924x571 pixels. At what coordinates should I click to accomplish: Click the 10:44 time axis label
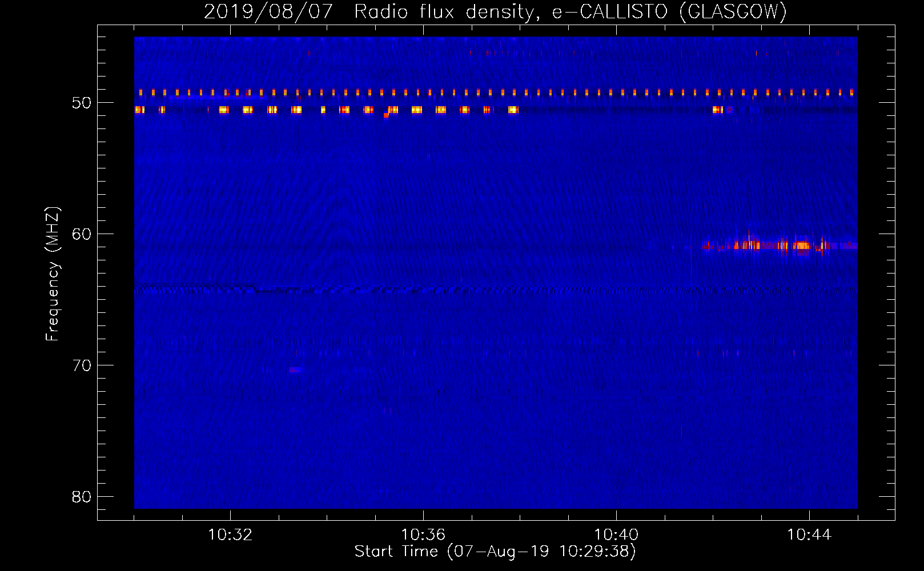coord(809,534)
